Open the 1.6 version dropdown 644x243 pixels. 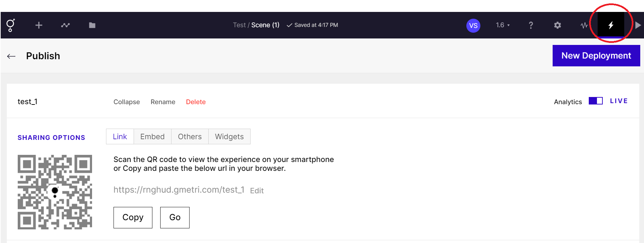point(503,25)
